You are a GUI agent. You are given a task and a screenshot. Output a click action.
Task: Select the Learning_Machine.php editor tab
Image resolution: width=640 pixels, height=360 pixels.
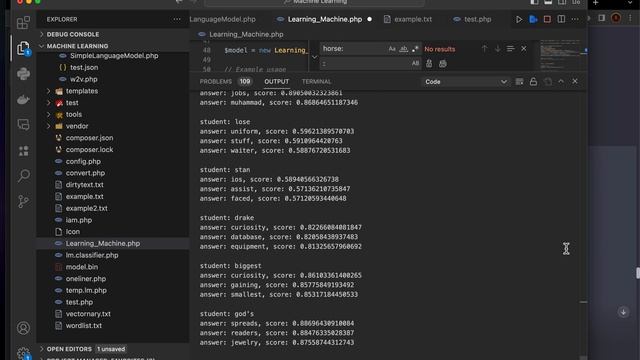pos(324,19)
